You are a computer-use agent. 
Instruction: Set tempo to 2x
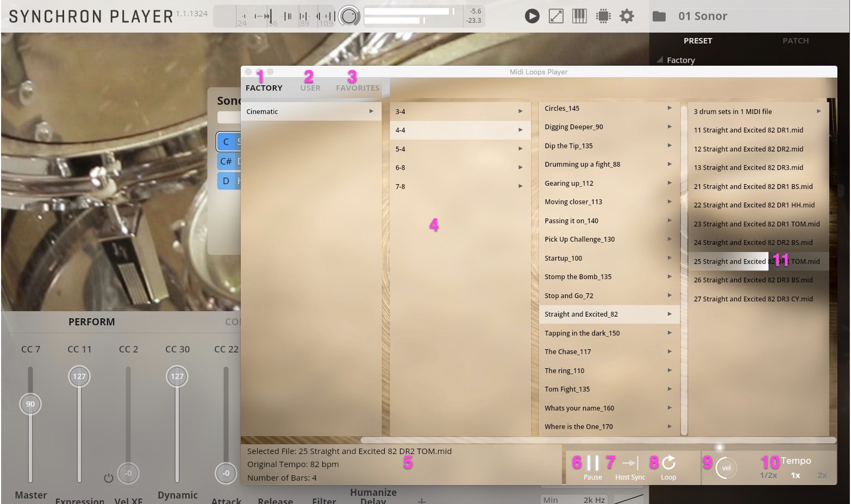[x=822, y=475]
